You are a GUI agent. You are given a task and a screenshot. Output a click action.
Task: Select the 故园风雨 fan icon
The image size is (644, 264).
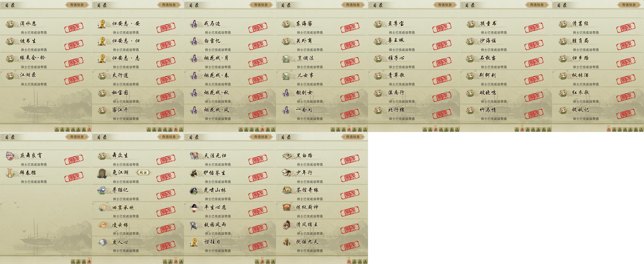pyautogui.click(x=195, y=225)
